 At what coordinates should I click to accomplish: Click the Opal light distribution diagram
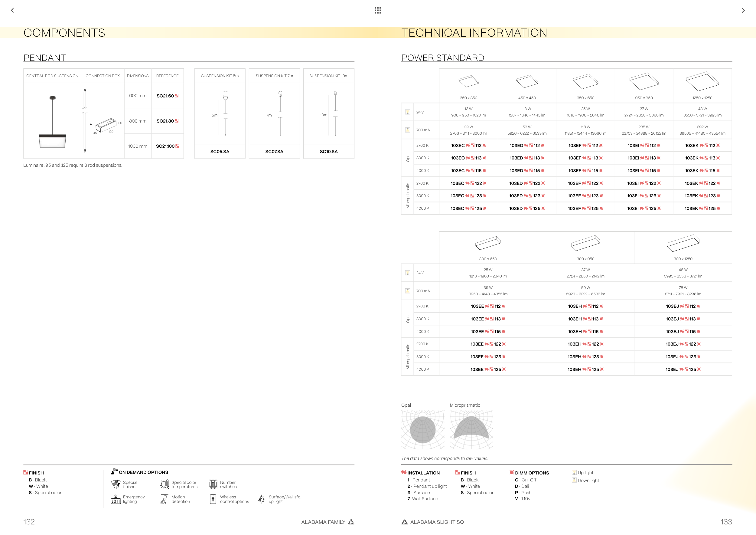[x=422, y=430]
